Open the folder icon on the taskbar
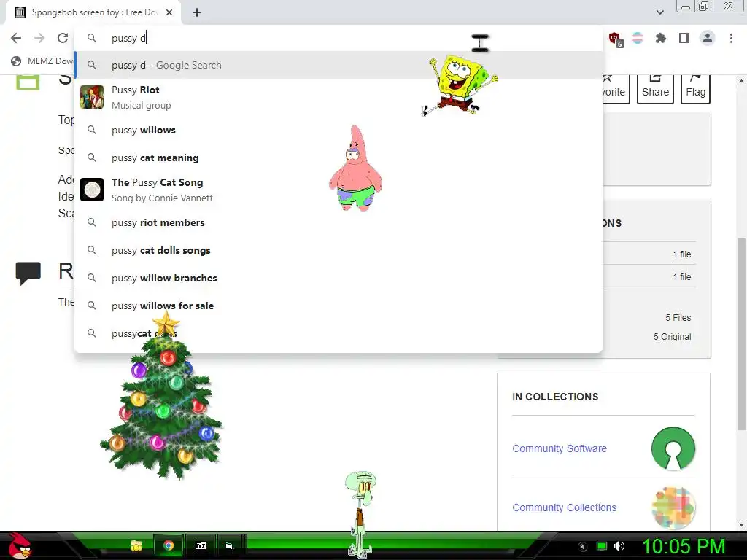 tap(136, 545)
